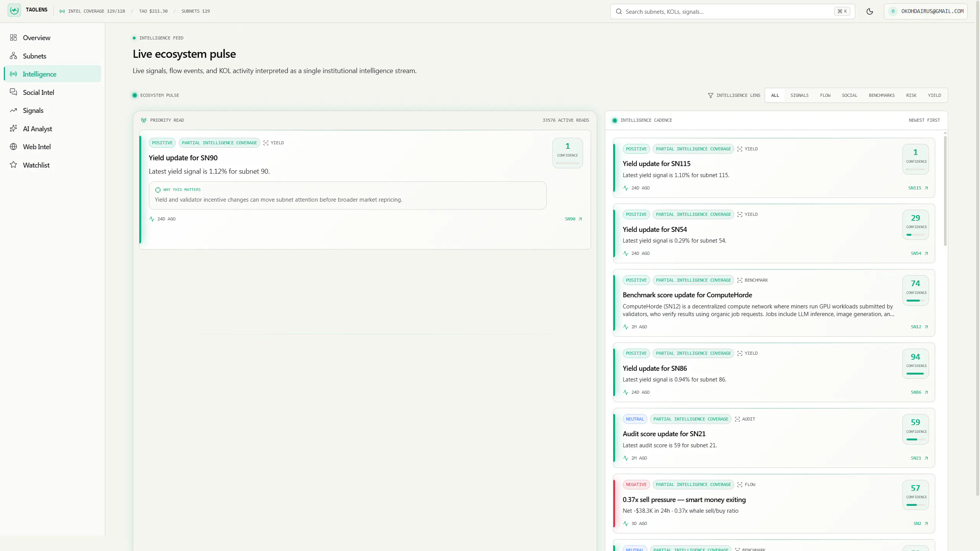
Task: Click POSITIVE badge on Yield update SN90
Action: [x=162, y=143]
